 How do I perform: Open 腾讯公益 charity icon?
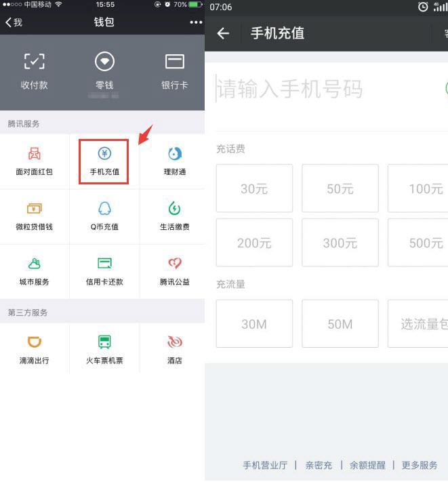(174, 264)
